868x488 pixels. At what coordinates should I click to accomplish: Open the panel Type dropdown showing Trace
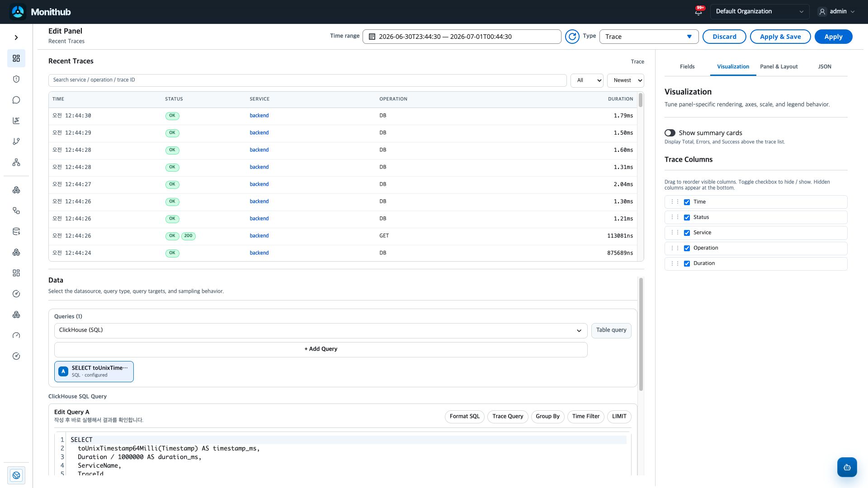click(649, 37)
